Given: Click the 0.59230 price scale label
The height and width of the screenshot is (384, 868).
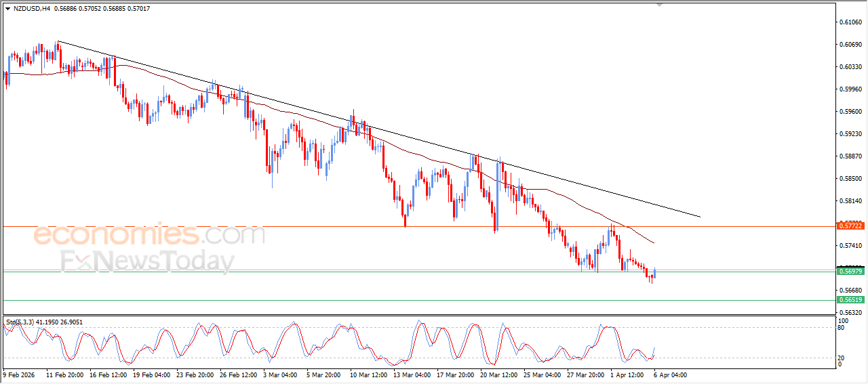Looking at the screenshot, I should (850, 134).
